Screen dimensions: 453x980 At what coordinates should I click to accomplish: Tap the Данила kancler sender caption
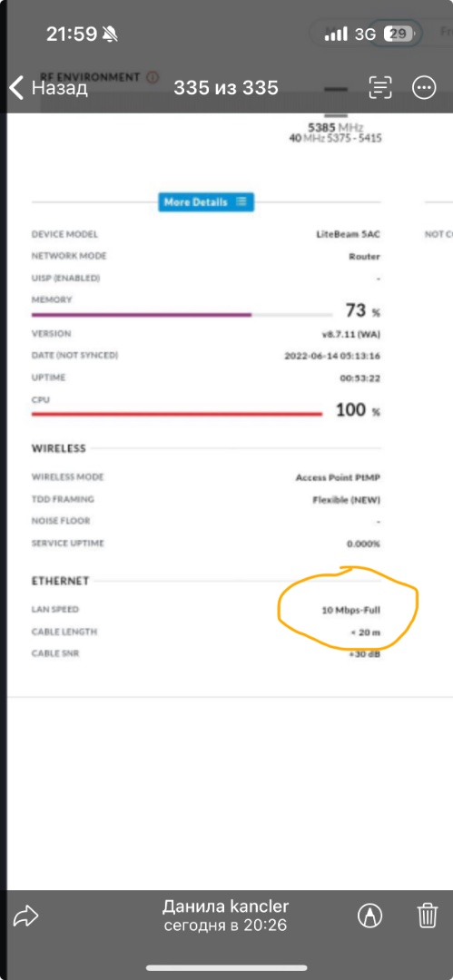226,906
